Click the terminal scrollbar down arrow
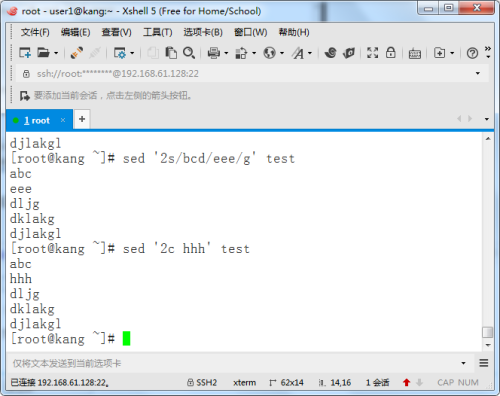This screenshot has height=396, width=500. pyautogui.click(x=488, y=345)
